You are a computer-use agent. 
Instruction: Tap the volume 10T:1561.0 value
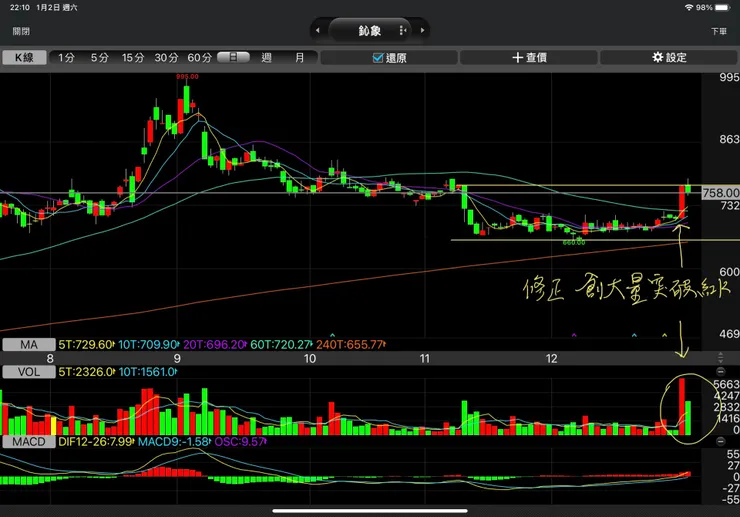(x=148, y=372)
